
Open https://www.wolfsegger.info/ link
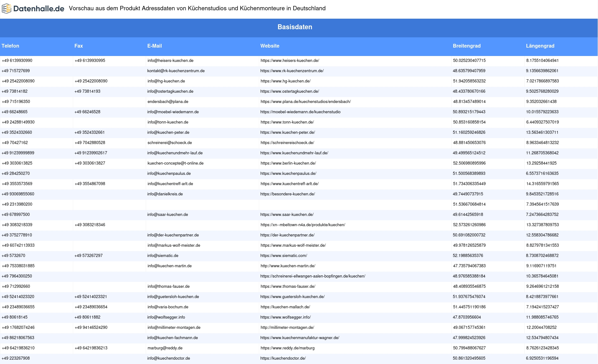click(286, 317)
